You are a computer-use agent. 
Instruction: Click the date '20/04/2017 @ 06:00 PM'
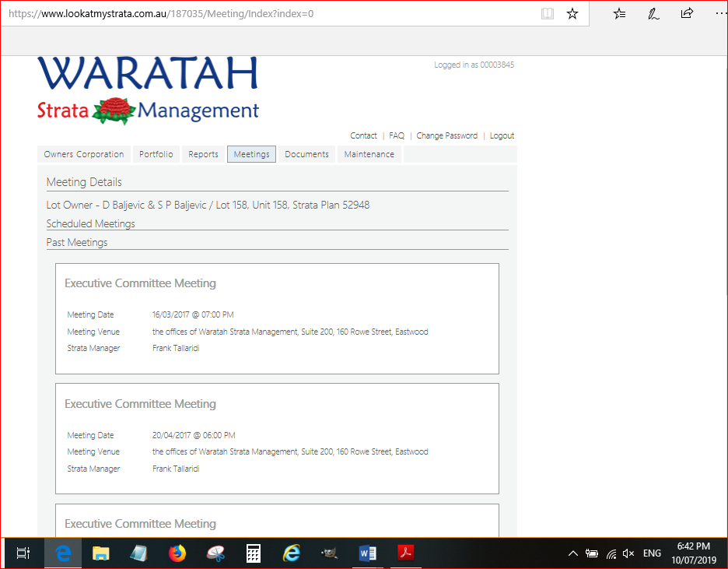pos(194,435)
